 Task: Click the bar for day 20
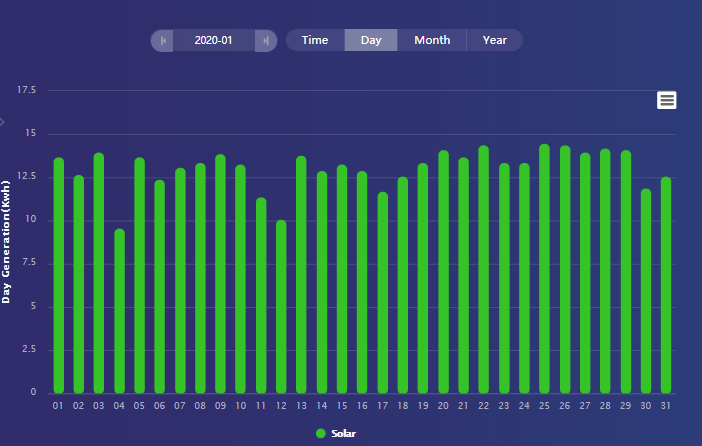point(443,272)
